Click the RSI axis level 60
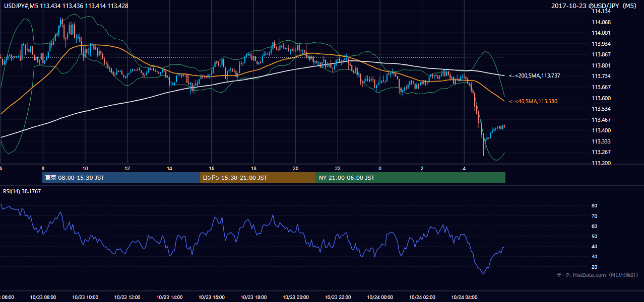Viewport: 644px width, 302px height. [594, 226]
